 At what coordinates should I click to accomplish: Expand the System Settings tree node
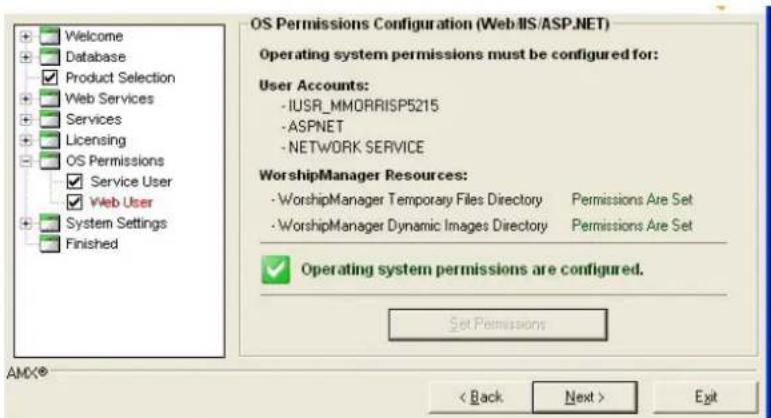pos(26,223)
